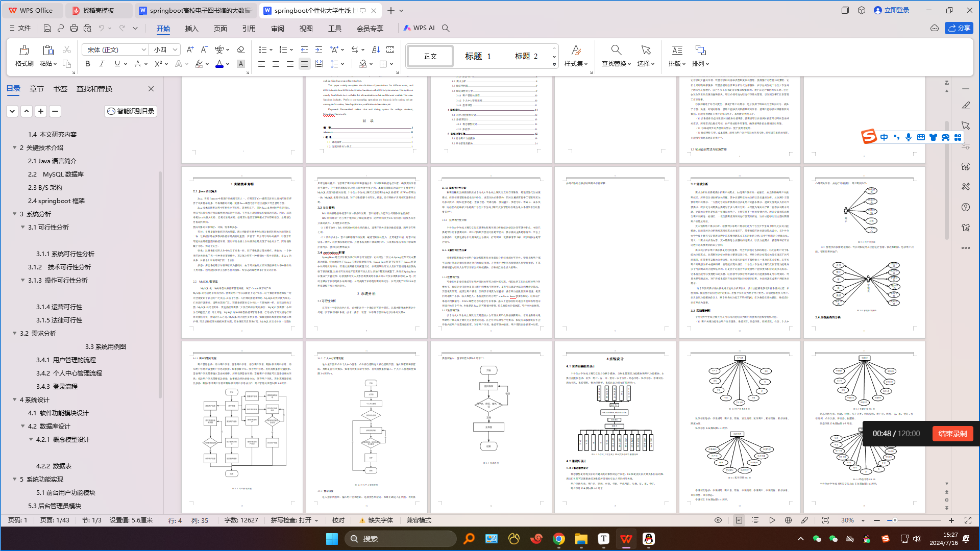Click the Save icon in quick access toolbar
The image size is (980, 551).
point(47,28)
